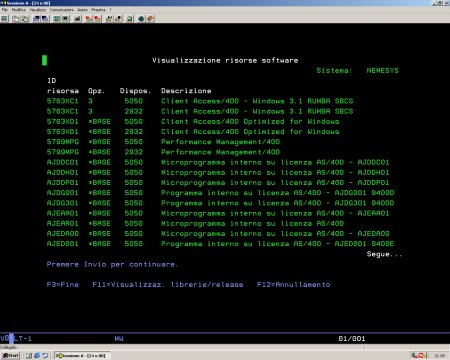
Task: Click resource ID AJEAA01
Action: pyautogui.click(x=62, y=213)
